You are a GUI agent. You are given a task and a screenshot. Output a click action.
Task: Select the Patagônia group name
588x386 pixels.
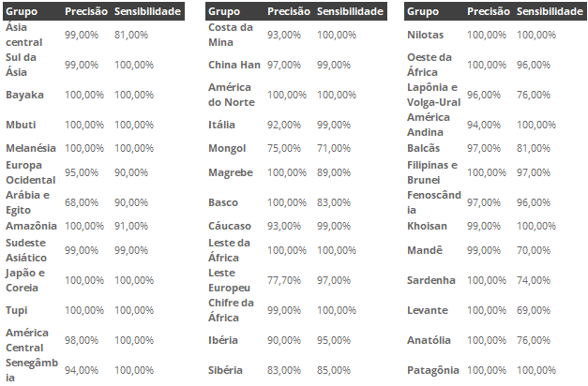coord(433,371)
